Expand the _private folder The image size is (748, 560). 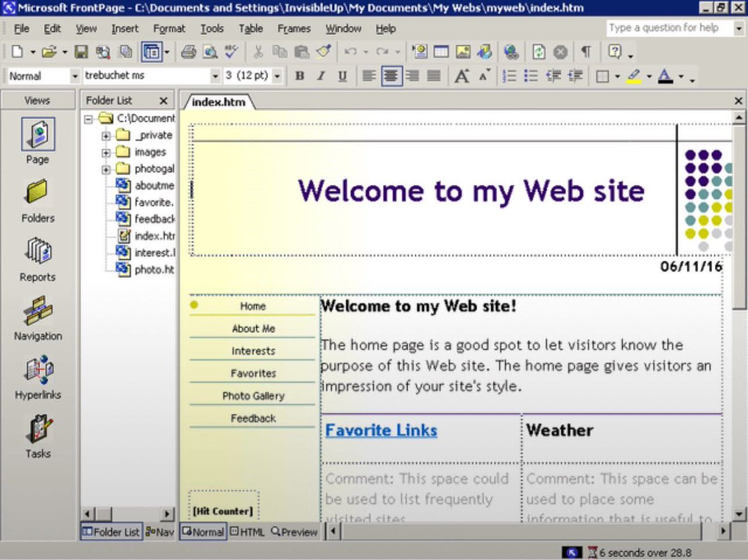click(x=105, y=136)
